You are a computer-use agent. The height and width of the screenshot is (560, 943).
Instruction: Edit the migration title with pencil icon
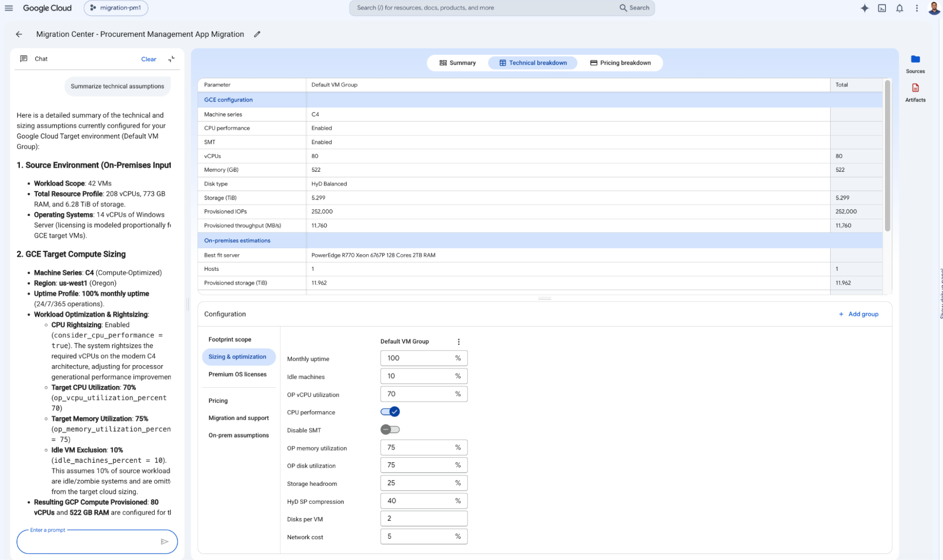pyautogui.click(x=257, y=34)
